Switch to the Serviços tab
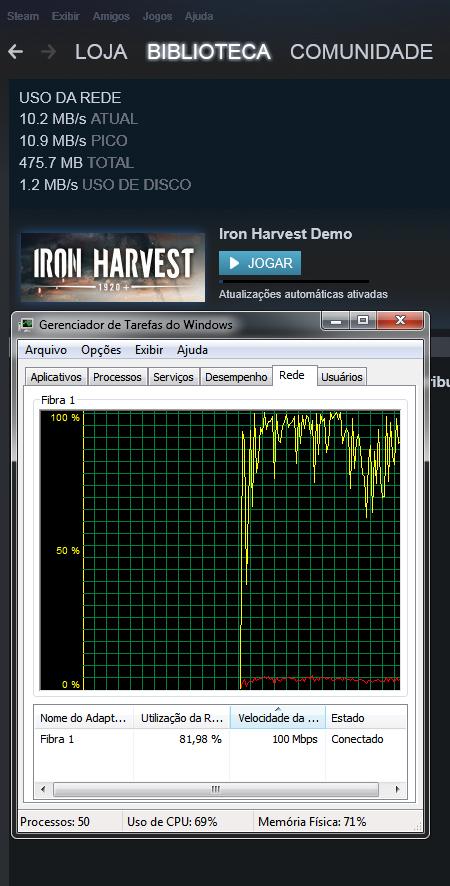Image resolution: width=450 pixels, height=886 pixels. 174,377
